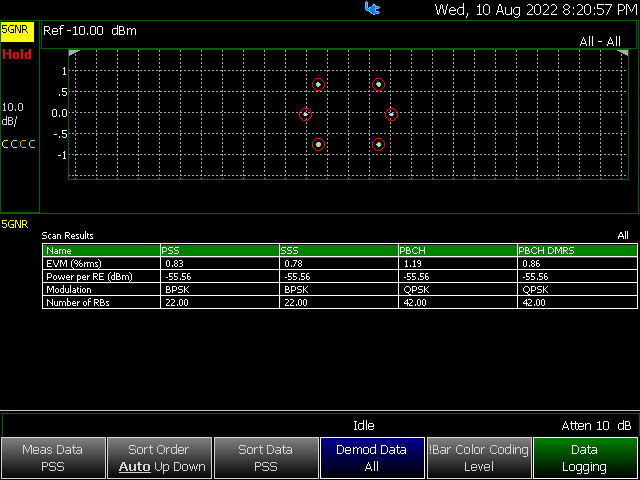
Task: Click the y-axis label -1
Action: (62, 155)
